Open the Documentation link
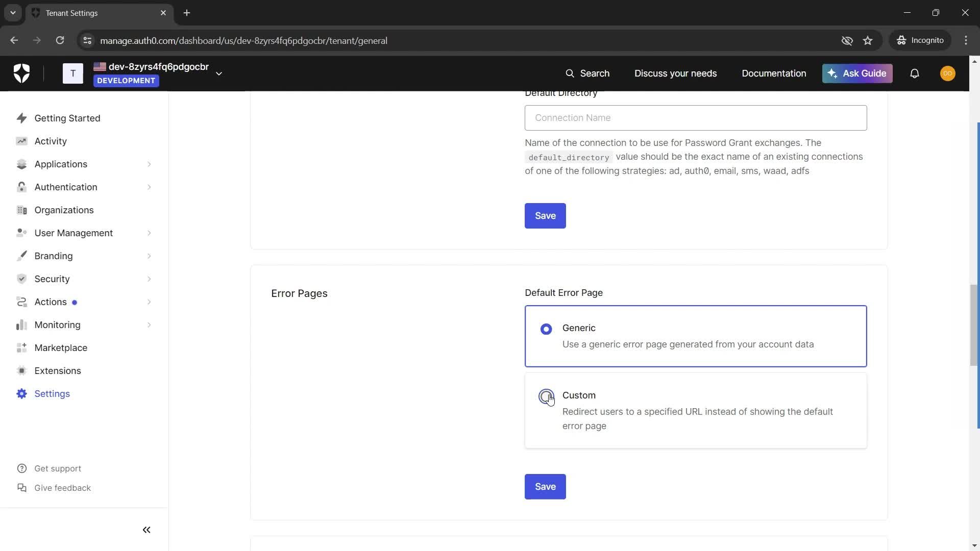The image size is (980, 551). coord(774,73)
